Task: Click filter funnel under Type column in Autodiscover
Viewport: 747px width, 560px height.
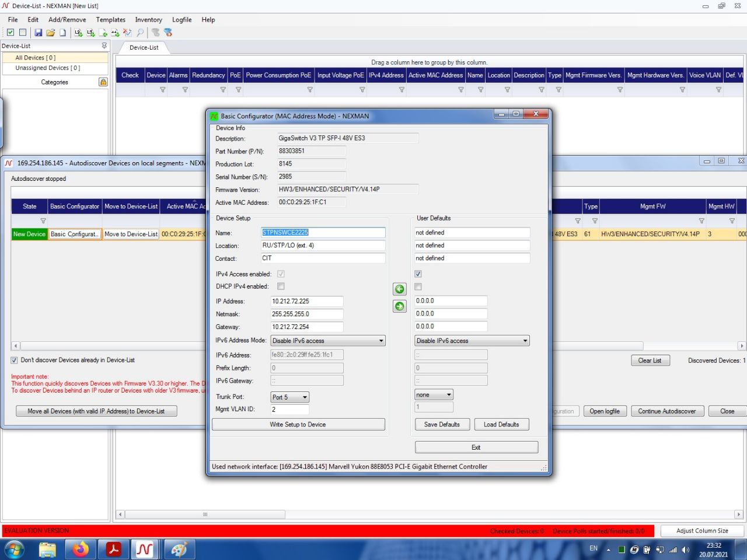Action: [595, 221]
